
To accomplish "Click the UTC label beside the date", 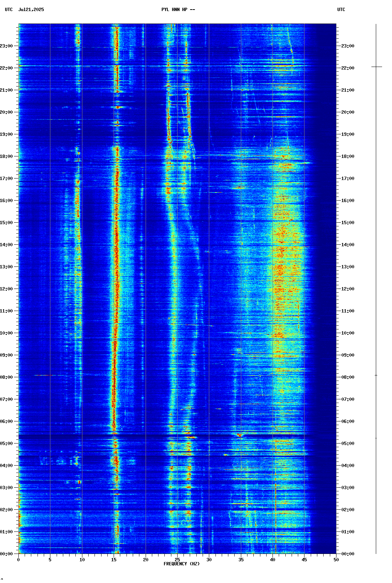I will [x=9, y=10].
